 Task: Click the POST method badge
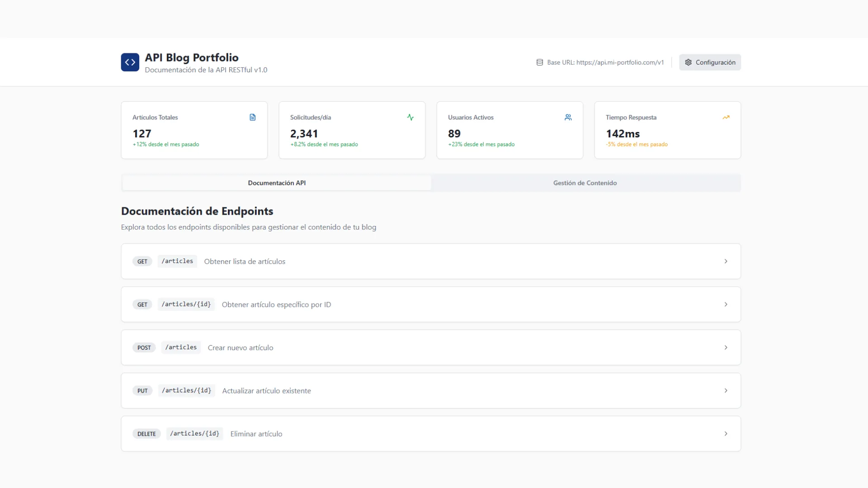coord(144,347)
